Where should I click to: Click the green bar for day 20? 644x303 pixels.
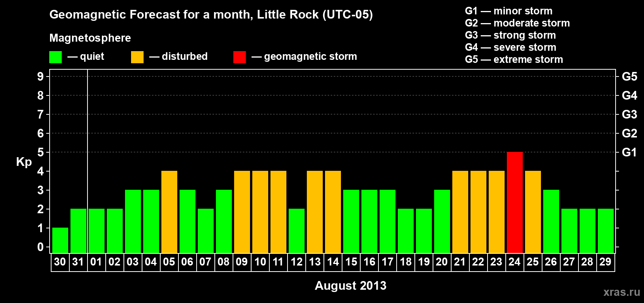(x=442, y=221)
